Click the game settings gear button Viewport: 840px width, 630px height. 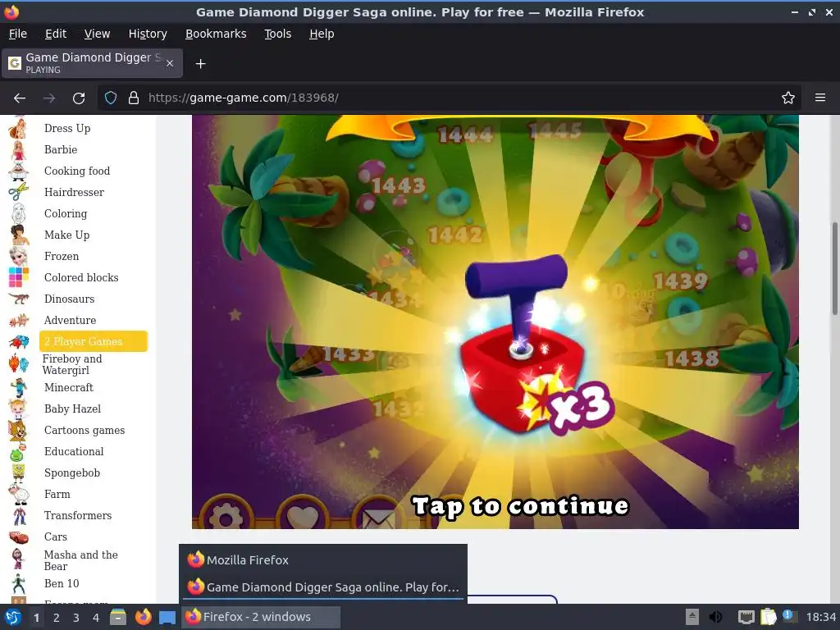click(226, 517)
